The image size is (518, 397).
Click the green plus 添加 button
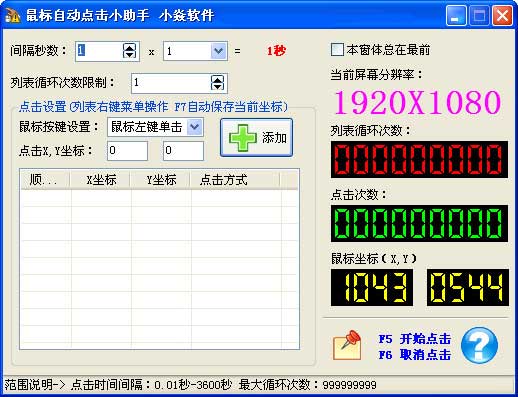(x=256, y=137)
